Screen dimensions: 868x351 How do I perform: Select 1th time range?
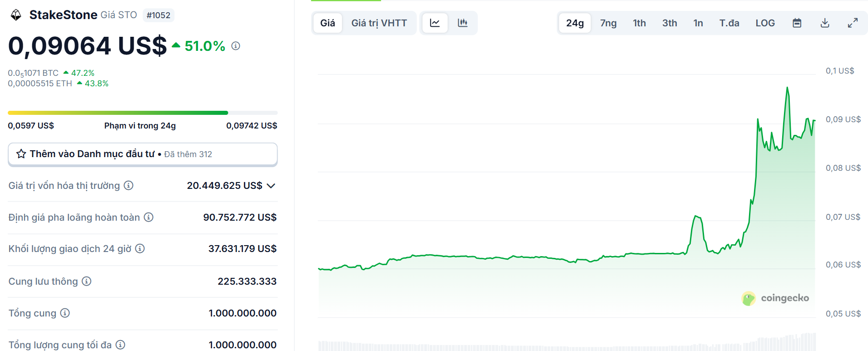point(639,23)
